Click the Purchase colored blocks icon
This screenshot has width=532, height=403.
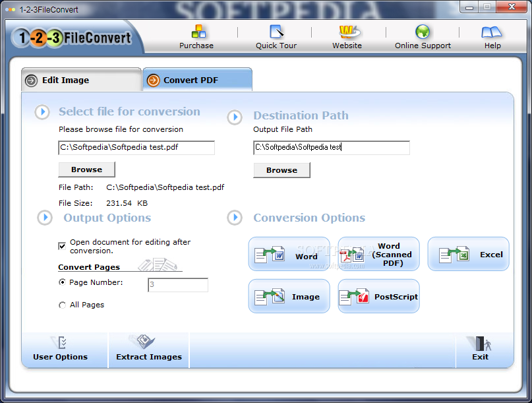tap(198, 32)
